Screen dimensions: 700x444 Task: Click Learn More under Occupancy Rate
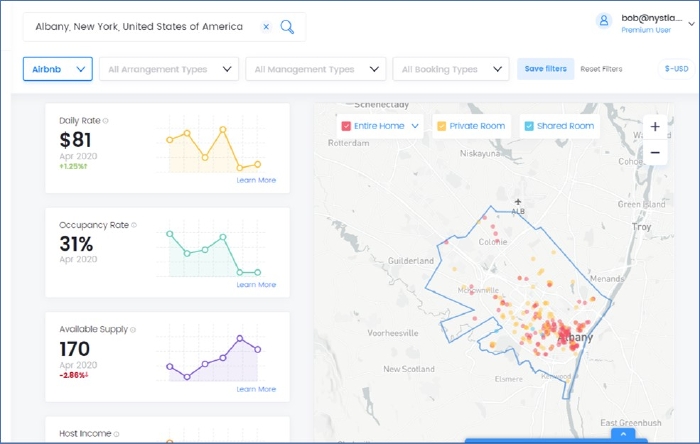pyautogui.click(x=256, y=285)
